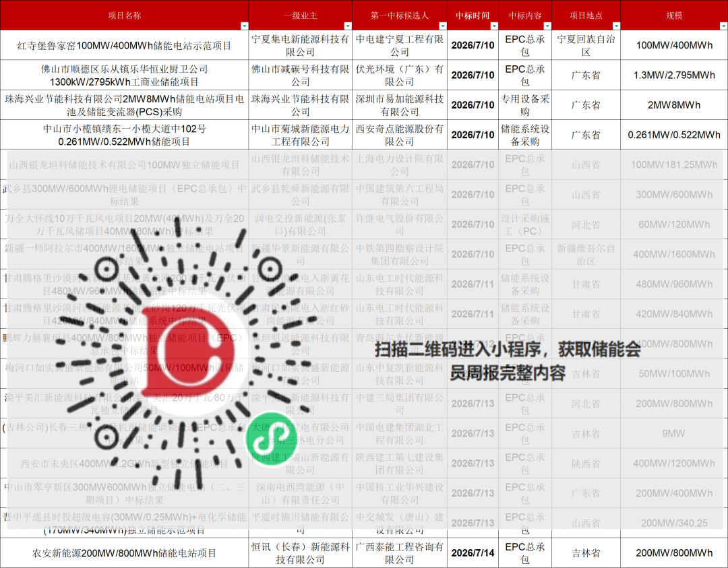This screenshot has width=728, height=568.
Task: Select the 0.261MW/0.522MWh scale cell
Action: (x=674, y=135)
